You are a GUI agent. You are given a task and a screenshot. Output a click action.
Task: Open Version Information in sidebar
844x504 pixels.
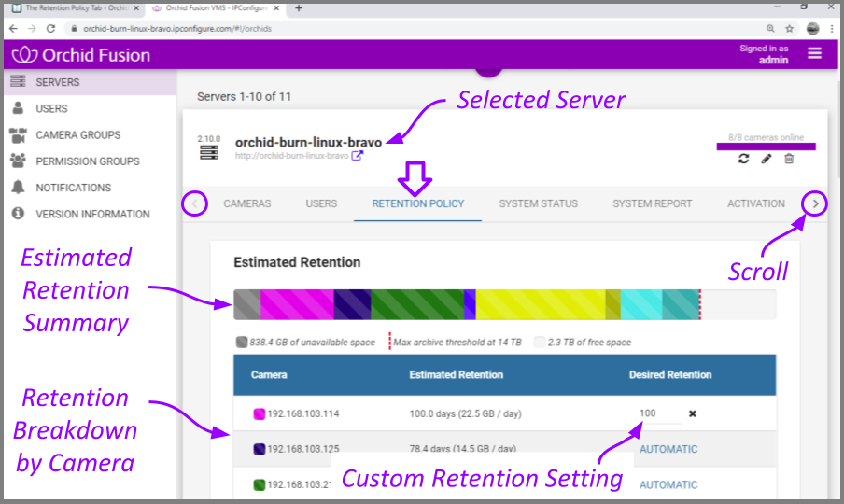(x=90, y=214)
